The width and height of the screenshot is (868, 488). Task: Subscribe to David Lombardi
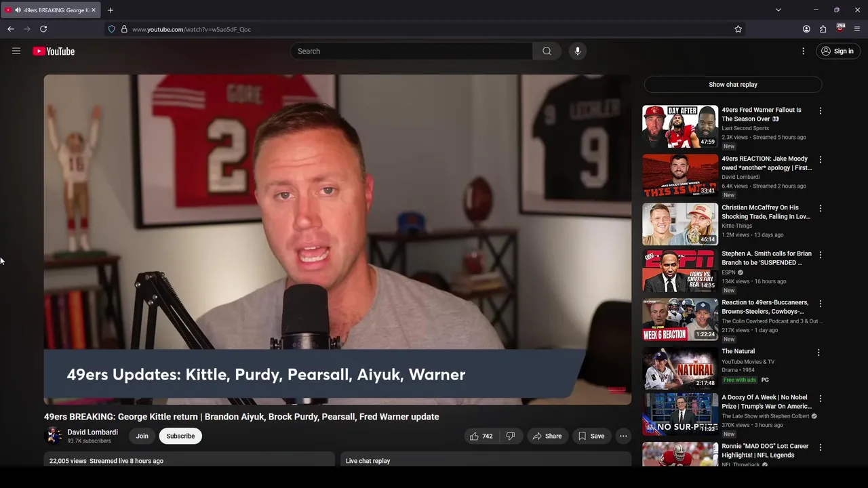(x=180, y=436)
